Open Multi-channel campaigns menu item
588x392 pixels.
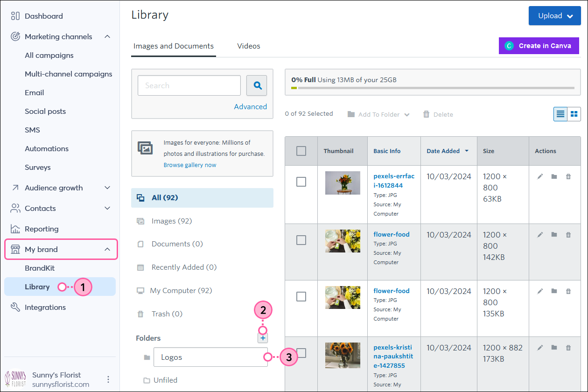pos(69,74)
